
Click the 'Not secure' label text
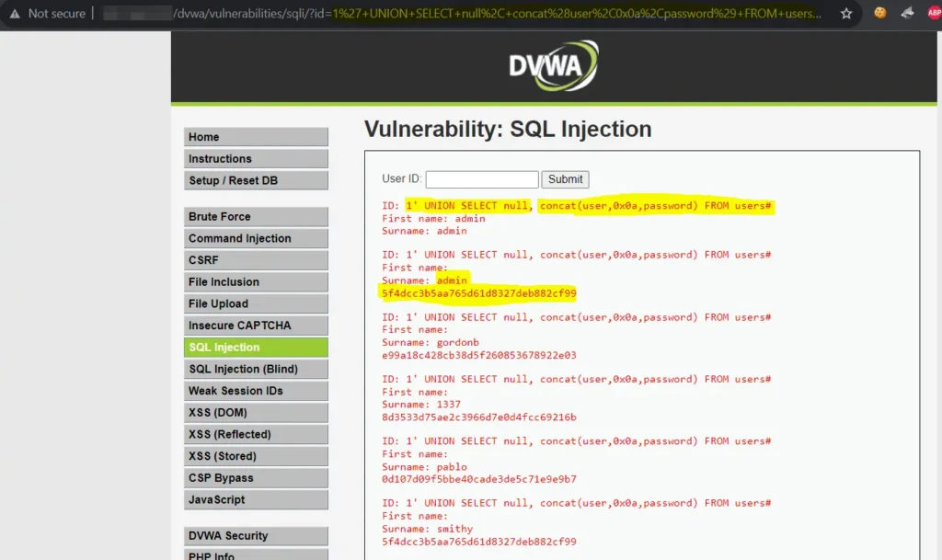[x=56, y=13]
